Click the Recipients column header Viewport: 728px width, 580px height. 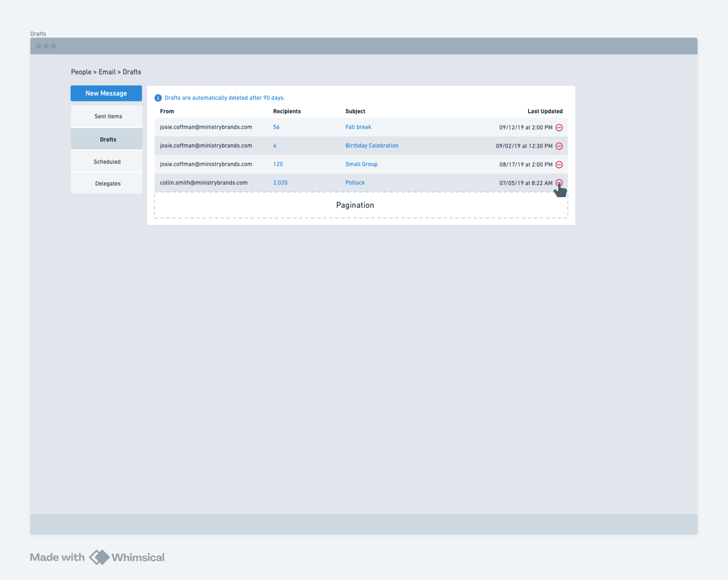pos(287,111)
